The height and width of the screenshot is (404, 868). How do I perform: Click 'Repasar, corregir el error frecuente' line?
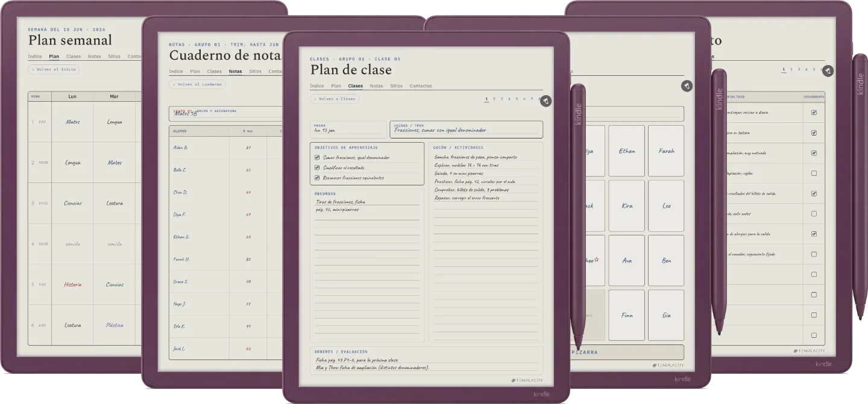(467, 197)
